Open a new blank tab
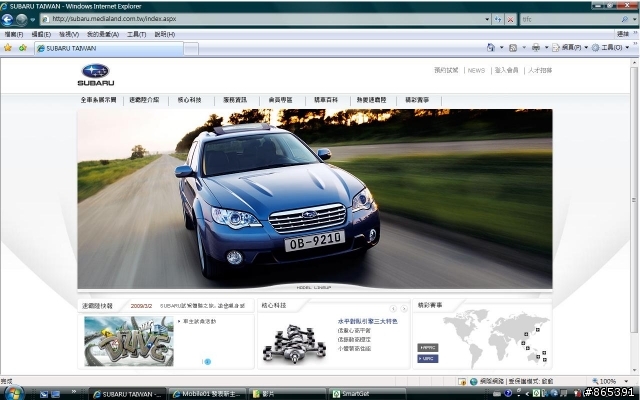Screen dimensions: 640x400 coord(191,49)
